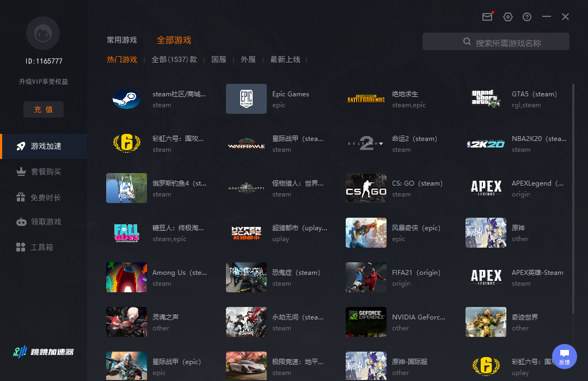Select the 灵魂之声 thumbnail
The height and width of the screenshot is (381, 588).
pos(127,322)
